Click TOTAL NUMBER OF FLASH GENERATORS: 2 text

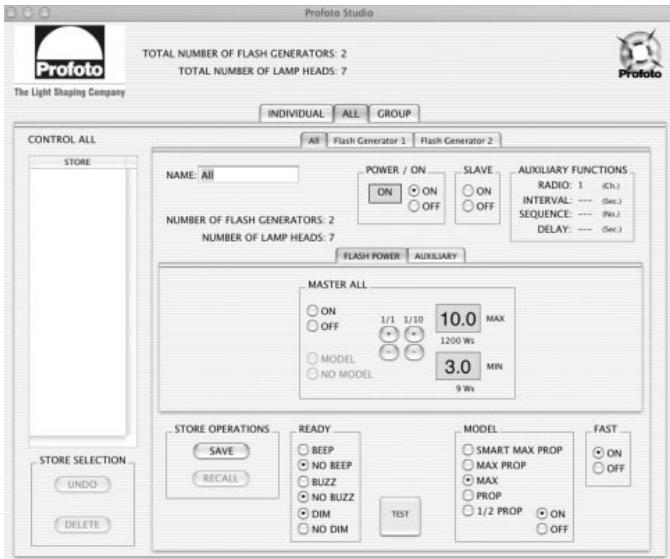(244, 53)
